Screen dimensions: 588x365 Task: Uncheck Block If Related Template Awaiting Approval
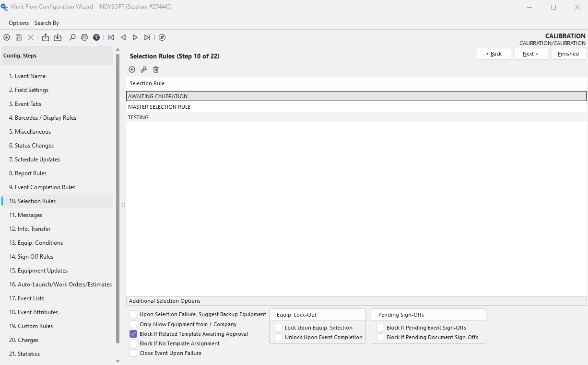pos(133,334)
